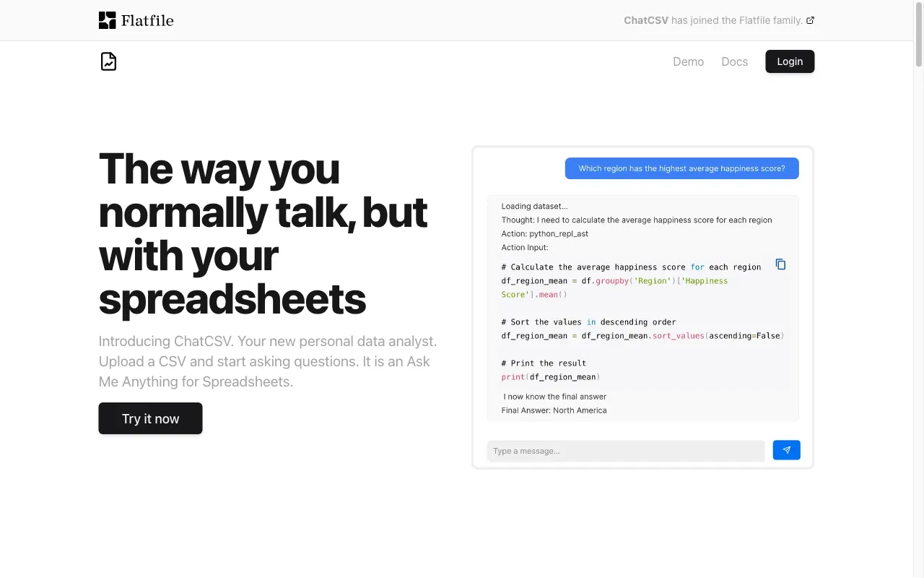Open ChatCSV has joined Flatfile family link
This screenshot has width=924, height=578.
[x=719, y=20]
